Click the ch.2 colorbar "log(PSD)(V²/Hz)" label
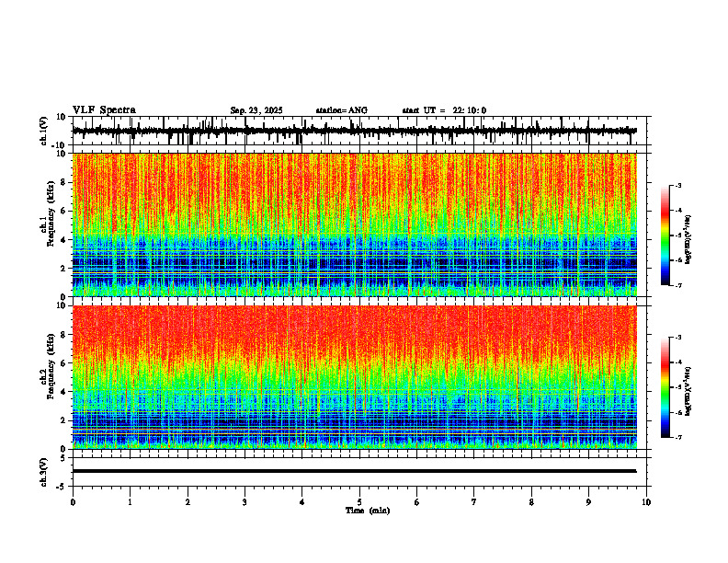The width and height of the screenshot is (728, 563). point(688,391)
